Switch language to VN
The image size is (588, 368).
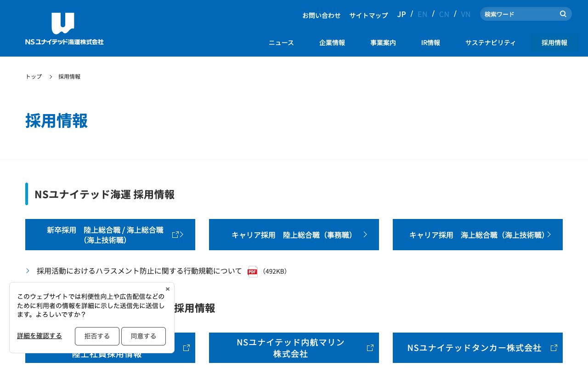click(x=466, y=14)
